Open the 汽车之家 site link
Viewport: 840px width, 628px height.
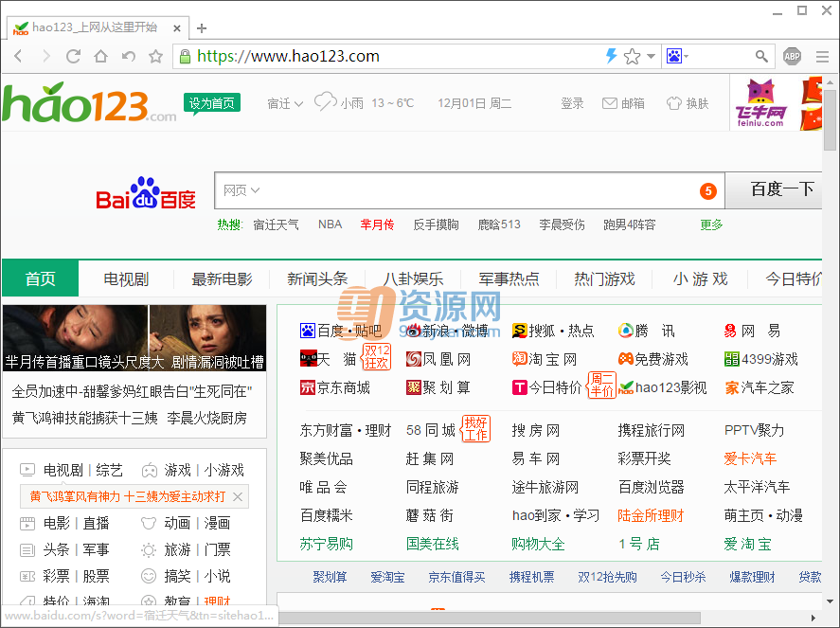click(x=760, y=387)
